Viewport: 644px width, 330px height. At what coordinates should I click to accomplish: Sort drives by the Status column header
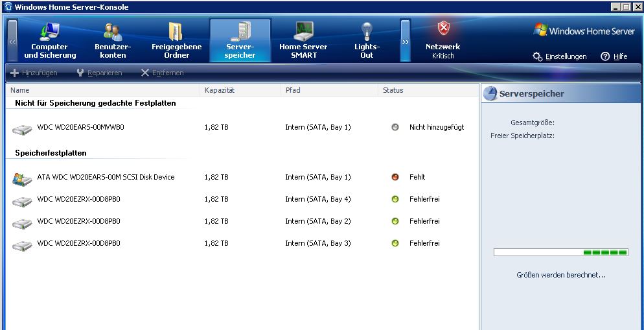tap(393, 90)
